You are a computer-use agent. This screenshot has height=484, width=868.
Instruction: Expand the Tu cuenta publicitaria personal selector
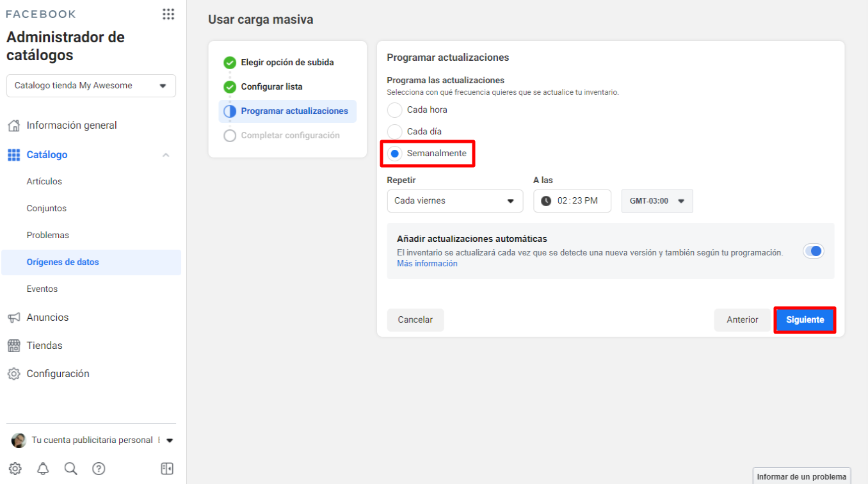click(x=170, y=440)
